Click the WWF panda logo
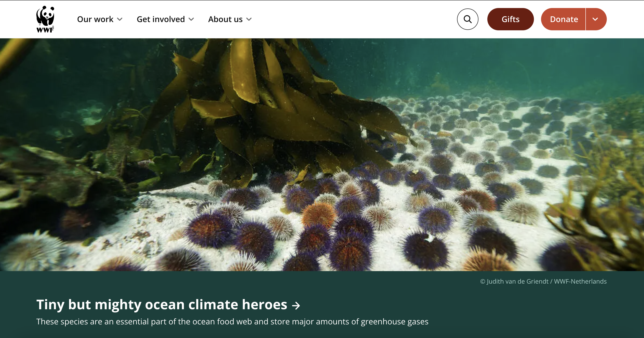 45,19
